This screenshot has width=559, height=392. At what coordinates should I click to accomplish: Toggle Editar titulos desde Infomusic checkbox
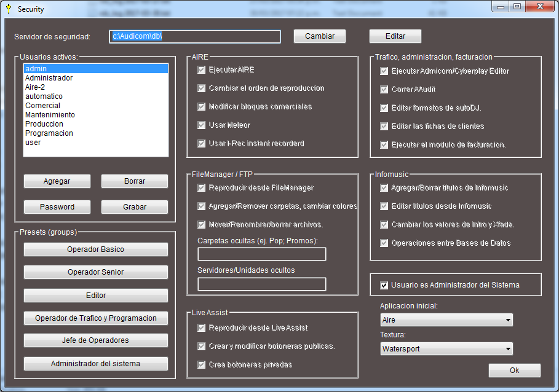[384, 206]
